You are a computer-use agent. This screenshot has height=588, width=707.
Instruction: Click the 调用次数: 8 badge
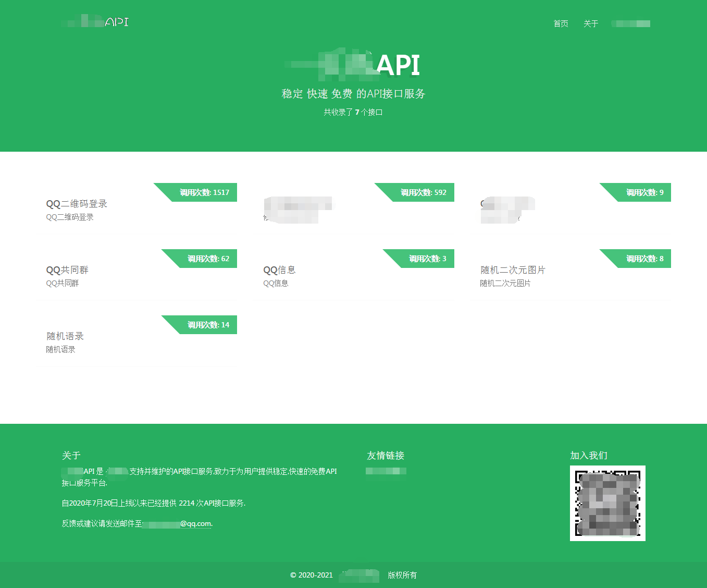pyautogui.click(x=644, y=259)
